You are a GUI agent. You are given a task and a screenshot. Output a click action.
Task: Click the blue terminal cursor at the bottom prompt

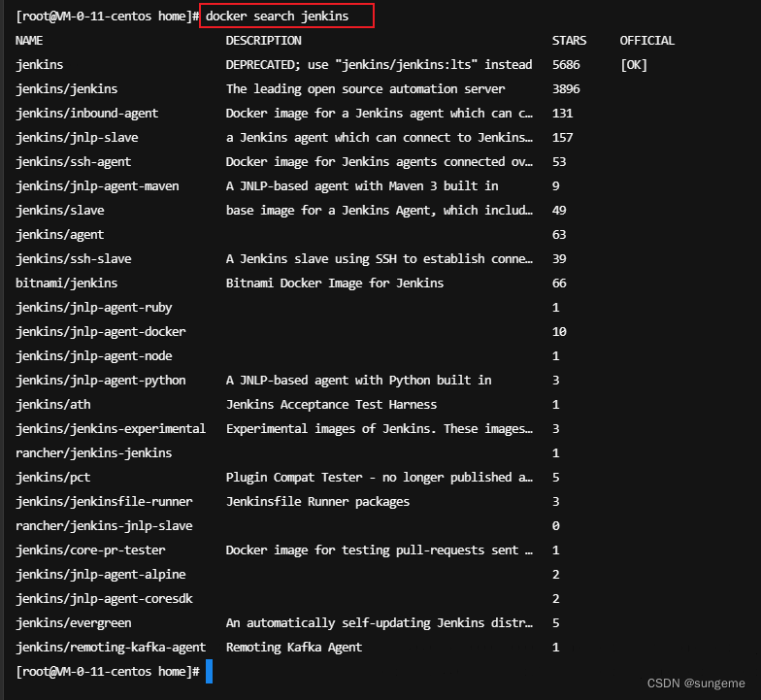click(x=208, y=671)
